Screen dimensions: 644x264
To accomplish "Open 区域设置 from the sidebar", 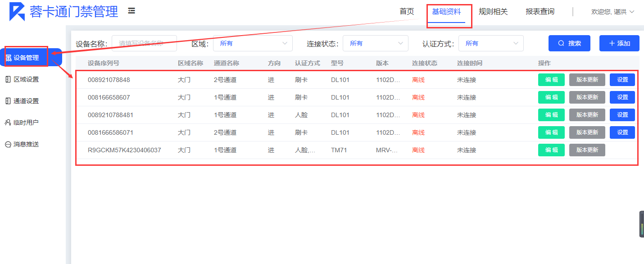I will tap(26, 79).
